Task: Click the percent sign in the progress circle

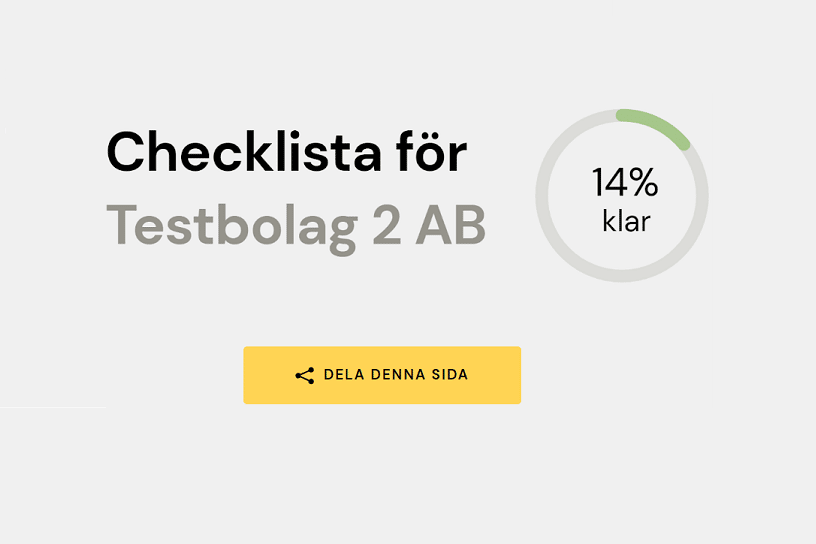Action: coord(644,184)
